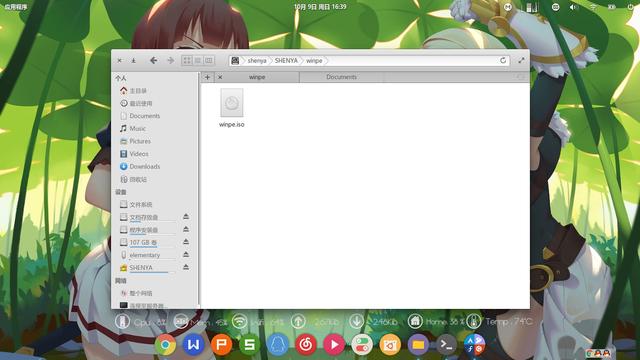Launch WPS Spreadsheets from dock
The width and height of the screenshot is (640, 360).
coord(250,345)
